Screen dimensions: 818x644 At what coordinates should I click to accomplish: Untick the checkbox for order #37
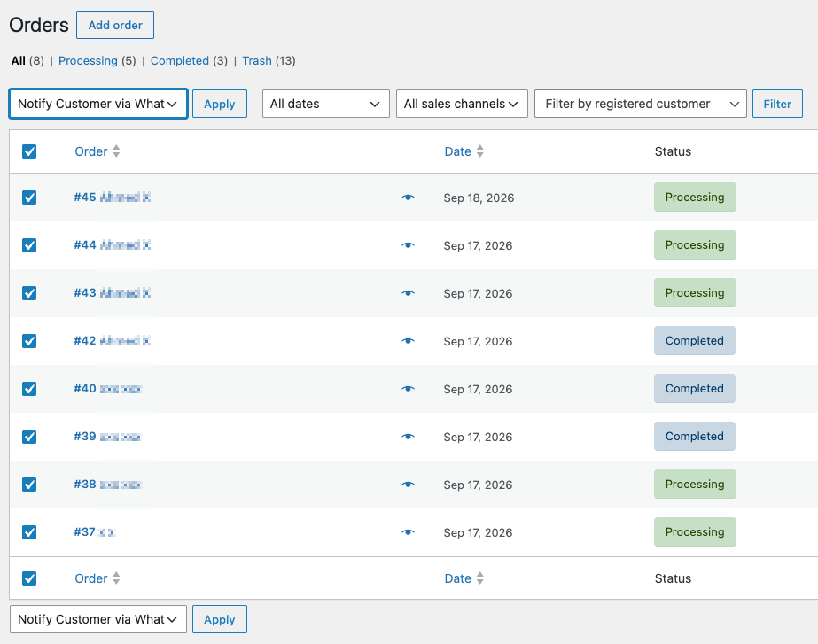(29, 532)
